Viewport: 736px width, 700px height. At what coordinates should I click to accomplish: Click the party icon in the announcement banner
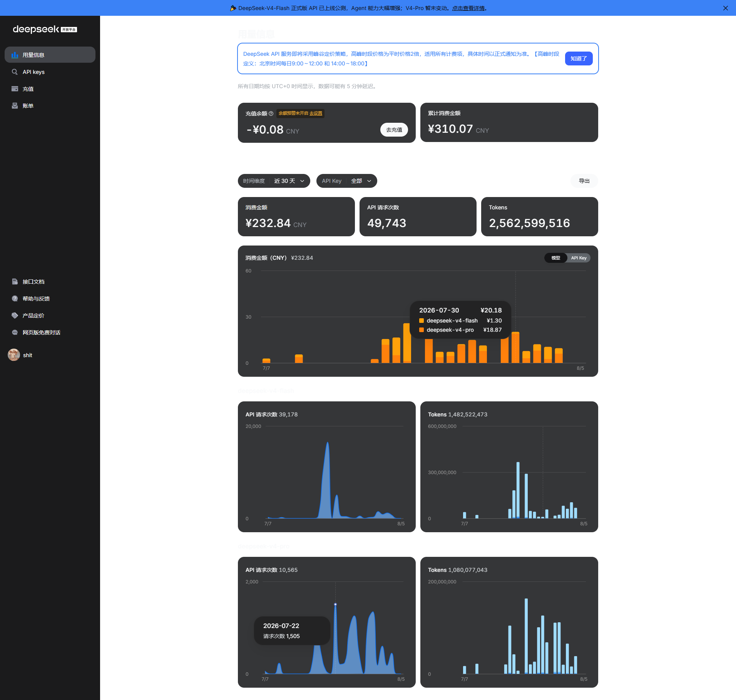[x=233, y=8]
